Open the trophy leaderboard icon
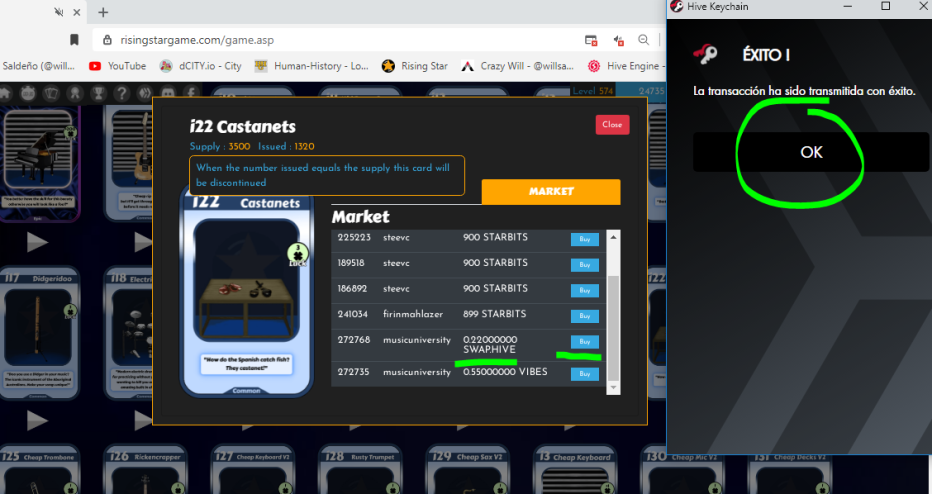The image size is (932, 494). [x=98, y=93]
